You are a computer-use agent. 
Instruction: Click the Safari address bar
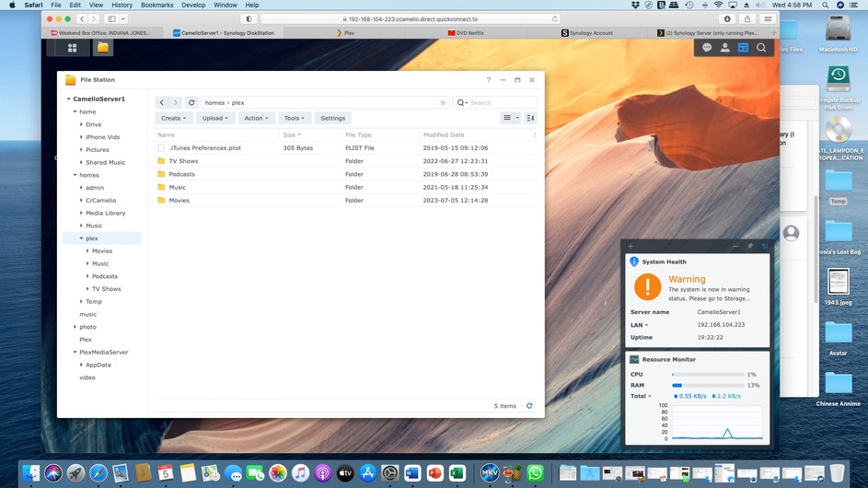click(411, 18)
